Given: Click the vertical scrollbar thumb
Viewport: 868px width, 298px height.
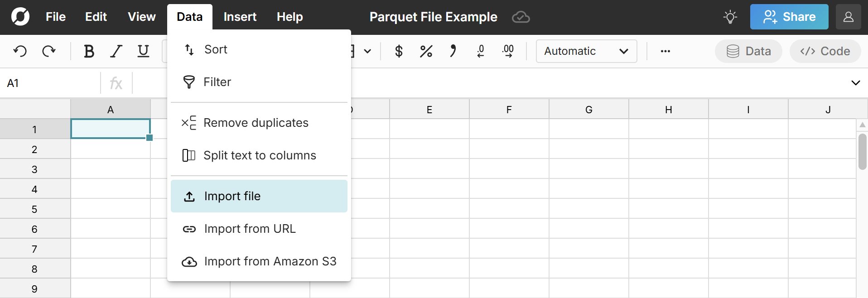Looking at the screenshot, I should [x=862, y=152].
